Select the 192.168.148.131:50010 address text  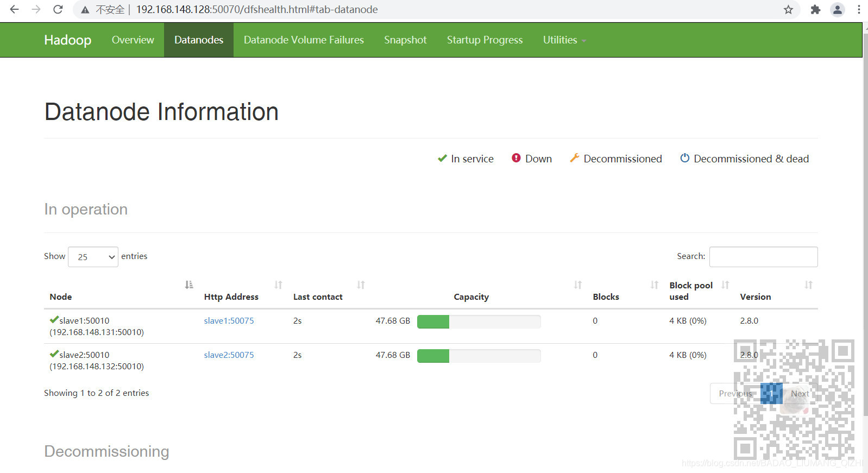click(x=97, y=332)
